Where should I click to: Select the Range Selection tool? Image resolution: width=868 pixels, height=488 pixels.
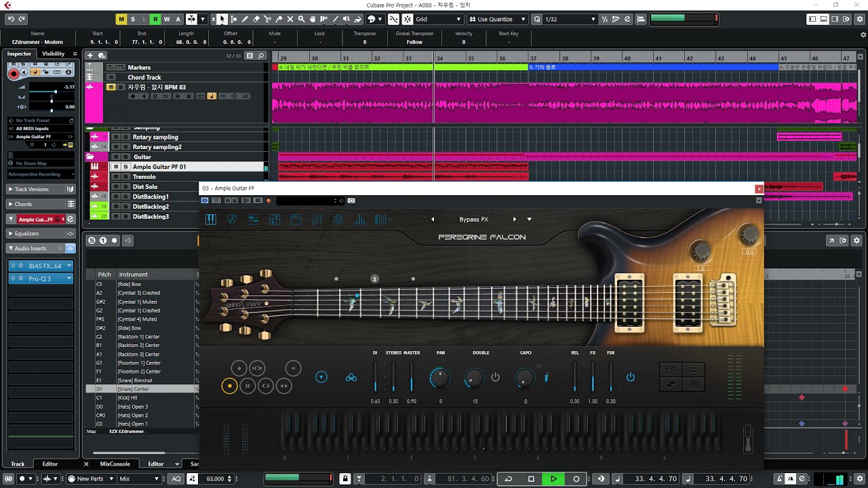point(233,19)
